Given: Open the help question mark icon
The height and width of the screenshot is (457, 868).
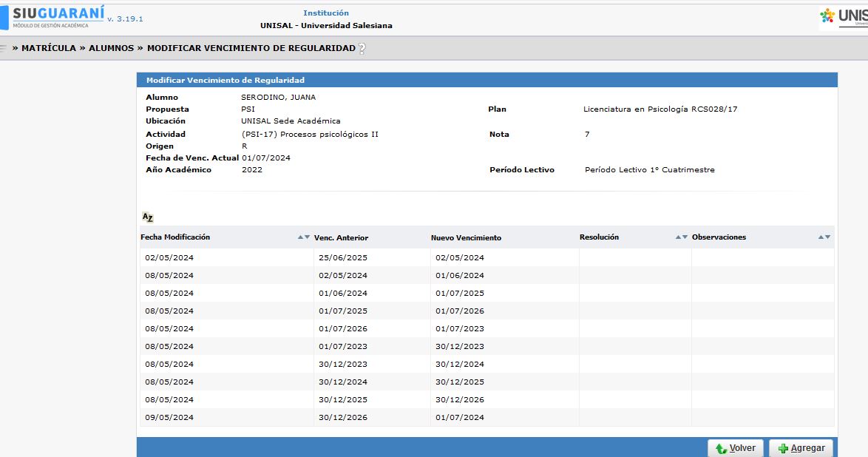Looking at the screenshot, I should click(362, 49).
